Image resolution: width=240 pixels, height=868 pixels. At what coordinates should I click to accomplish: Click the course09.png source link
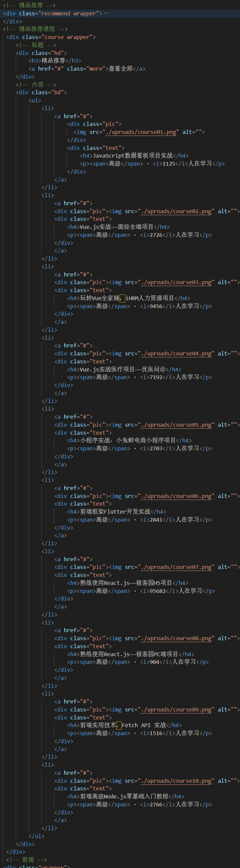[x=176, y=710]
